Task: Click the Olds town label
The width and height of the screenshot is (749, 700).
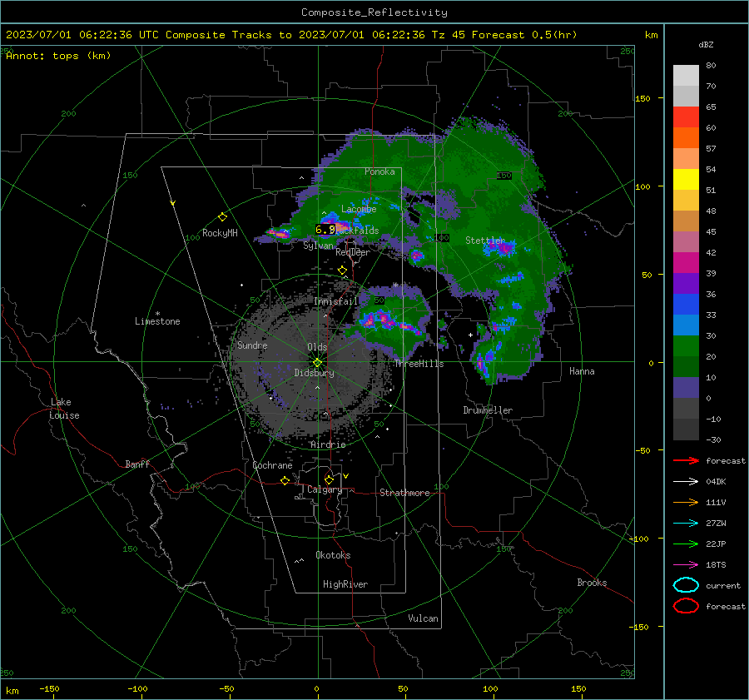Action: click(x=317, y=347)
